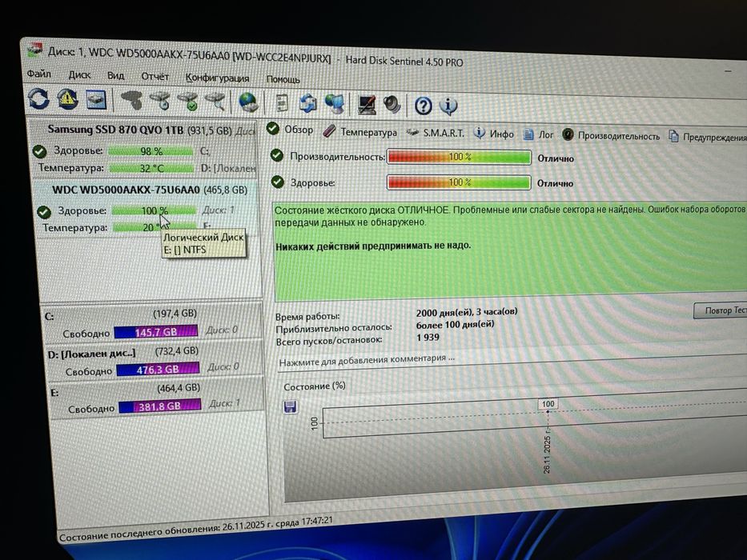Open the Помощь menu
Image resolution: width=747 pixels, height=560 pixels.
click(283, 79)
